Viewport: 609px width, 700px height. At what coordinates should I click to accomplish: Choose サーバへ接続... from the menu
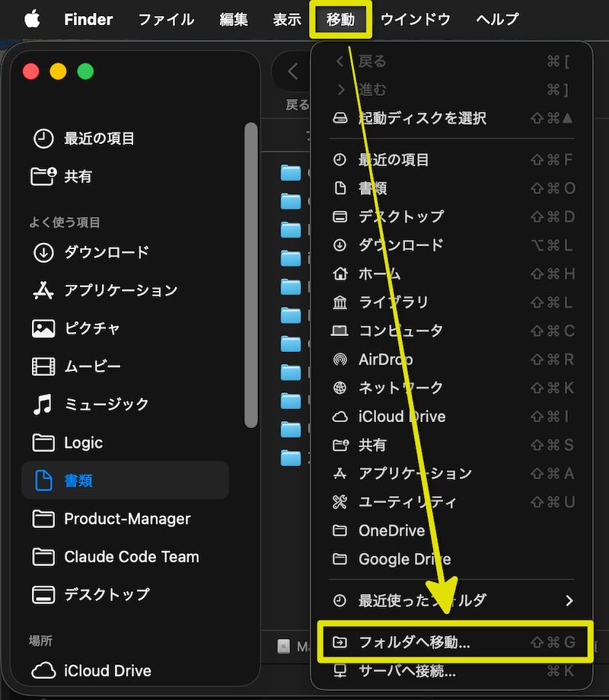coord(451,670)
